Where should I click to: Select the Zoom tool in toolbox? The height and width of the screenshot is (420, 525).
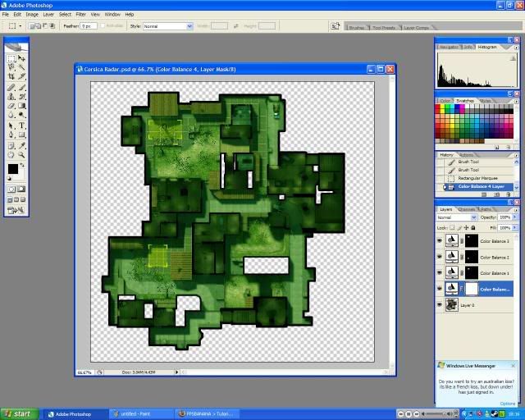[21, 154]
